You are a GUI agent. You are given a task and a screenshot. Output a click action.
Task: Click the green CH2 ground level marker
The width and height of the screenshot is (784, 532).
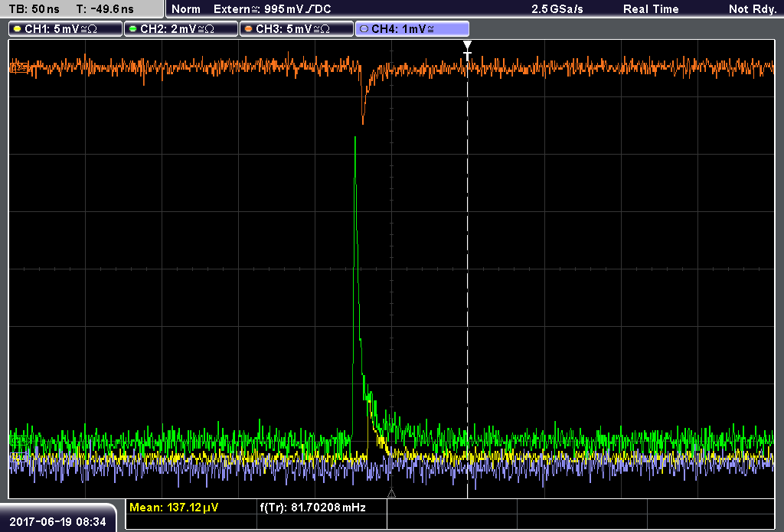pyautogui.click(x=19, y=440)
